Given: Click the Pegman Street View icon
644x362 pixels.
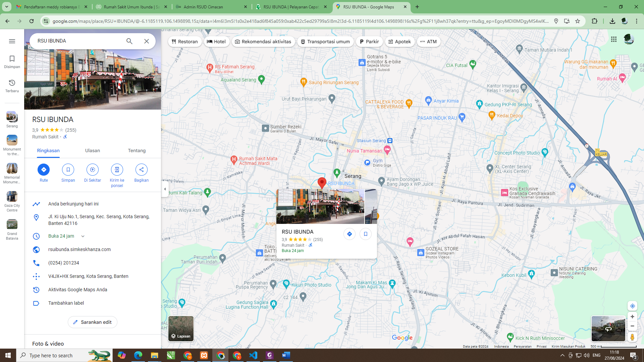Looking at the screenshot, I should click(632, 337).
